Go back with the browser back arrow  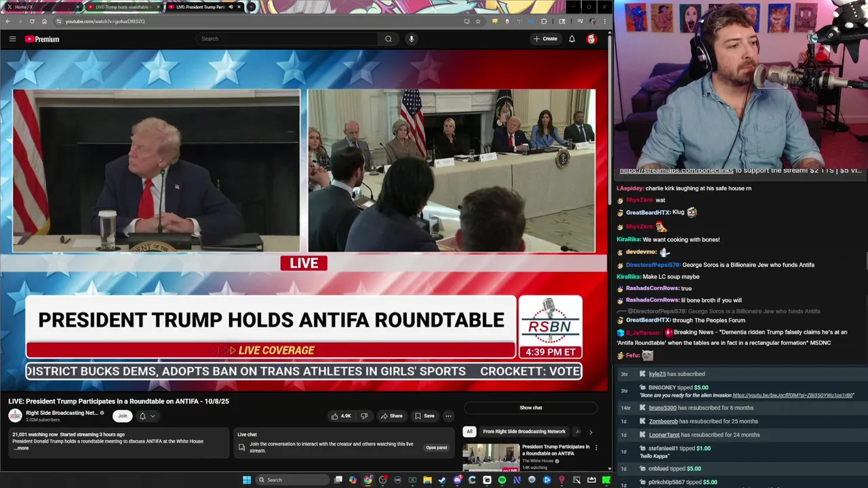click(7, 21)
